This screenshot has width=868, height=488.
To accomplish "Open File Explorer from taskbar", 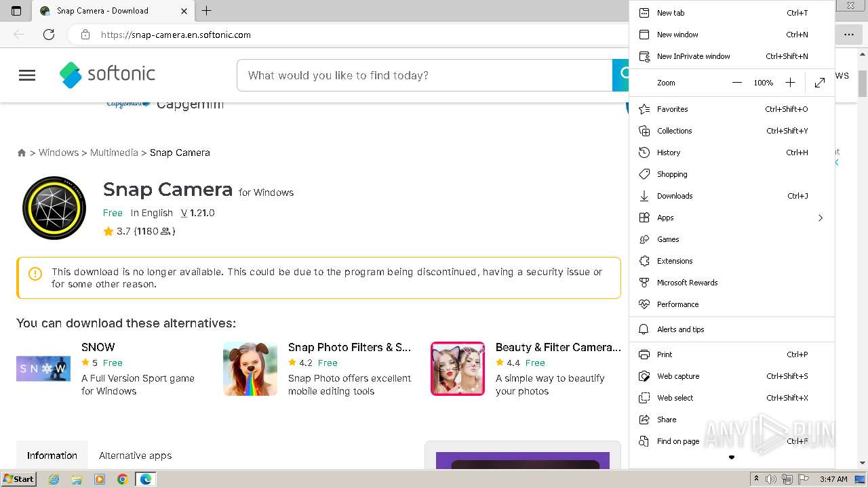I will coord(77,479).
